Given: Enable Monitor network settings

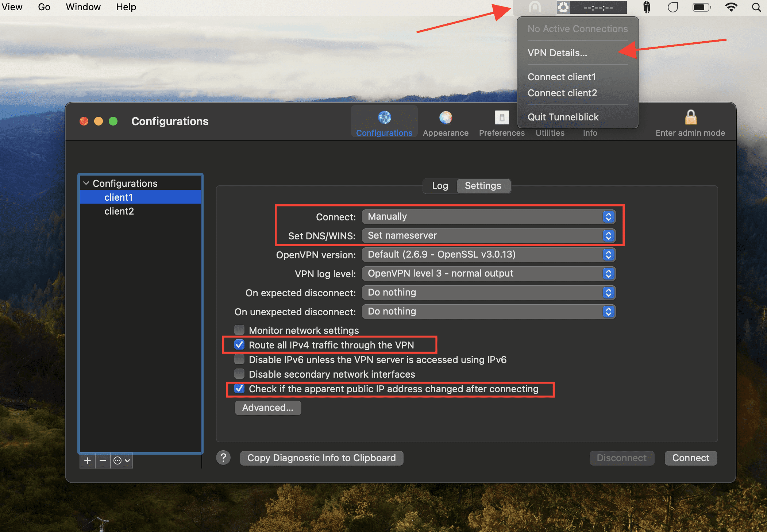Looking at the screenshot, I should click(x=239, y=329).
